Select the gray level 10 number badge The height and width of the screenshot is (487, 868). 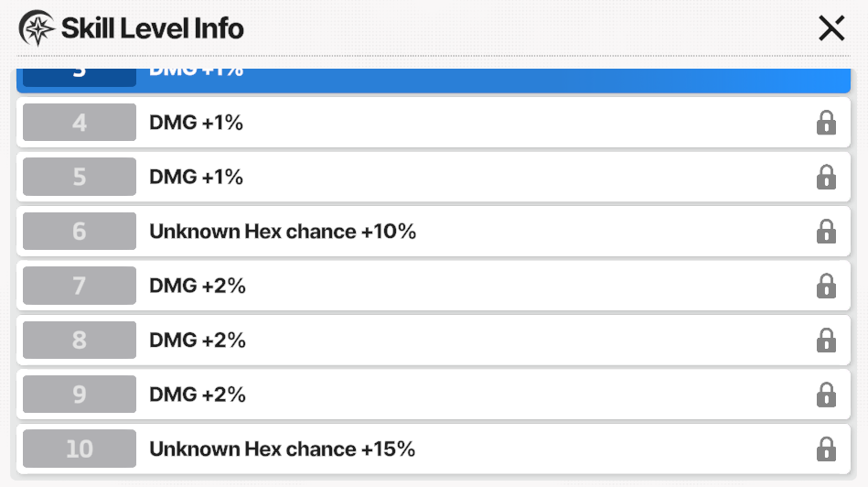click(80, 449)
